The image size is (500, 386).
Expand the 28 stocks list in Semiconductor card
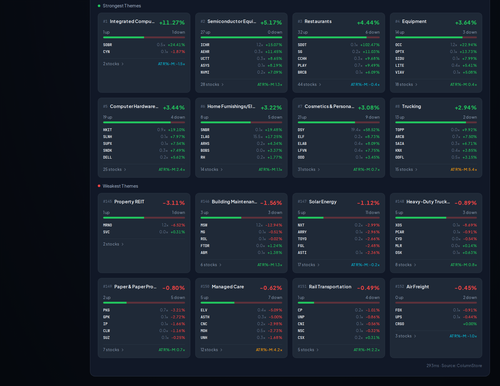[212, 84]
